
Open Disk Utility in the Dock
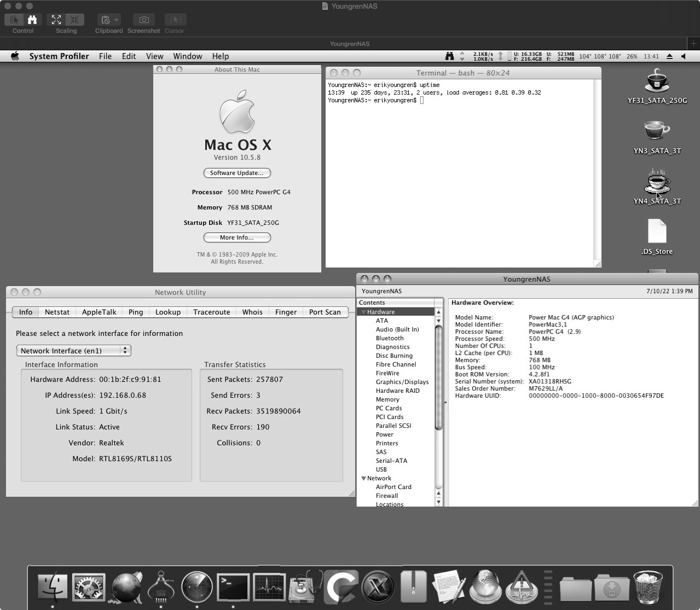(x=305, y=586)
